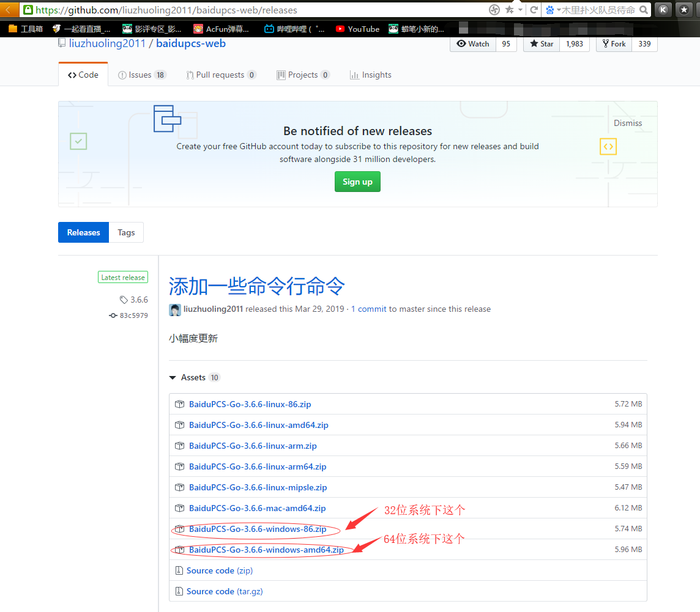700x612 pixels.
Task: Download Source code (zip)
Action: click(x=219, y=570)
